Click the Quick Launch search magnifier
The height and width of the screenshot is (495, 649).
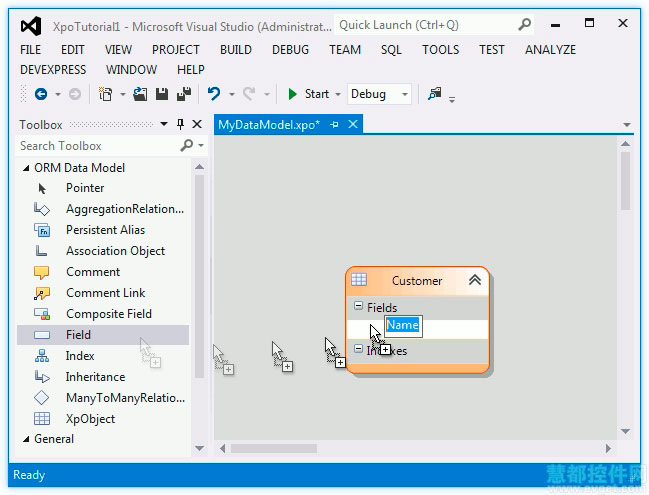524,24
